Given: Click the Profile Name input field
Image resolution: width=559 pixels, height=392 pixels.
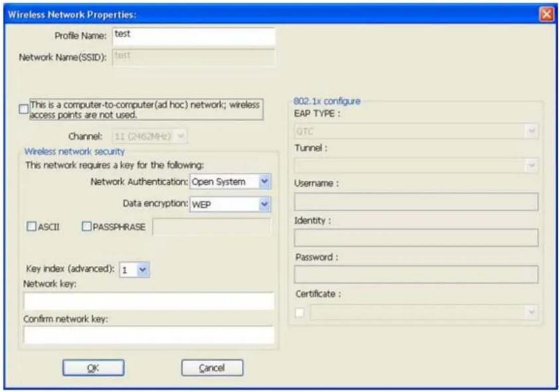Looking at the screenshot, I should (194, 36).
